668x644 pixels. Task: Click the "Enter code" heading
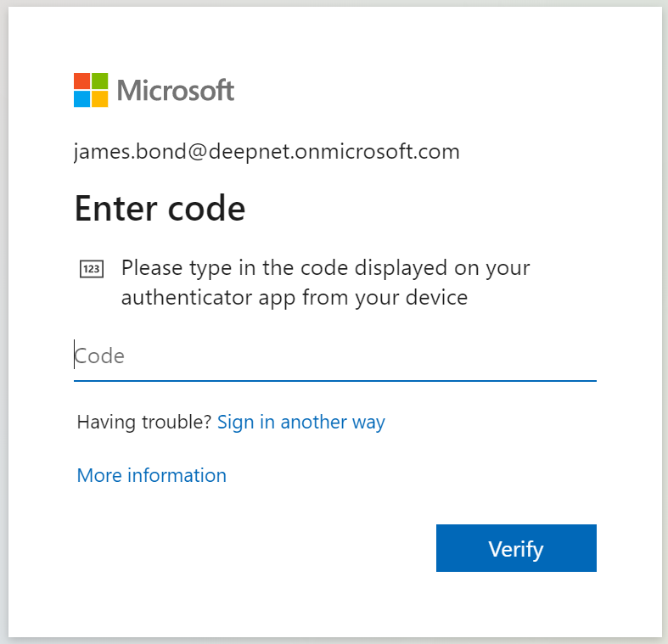click(160, 208)
